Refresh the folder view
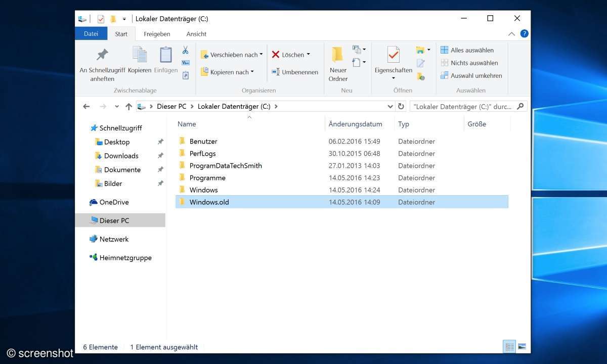607x364 pixels. pos(401,107)
